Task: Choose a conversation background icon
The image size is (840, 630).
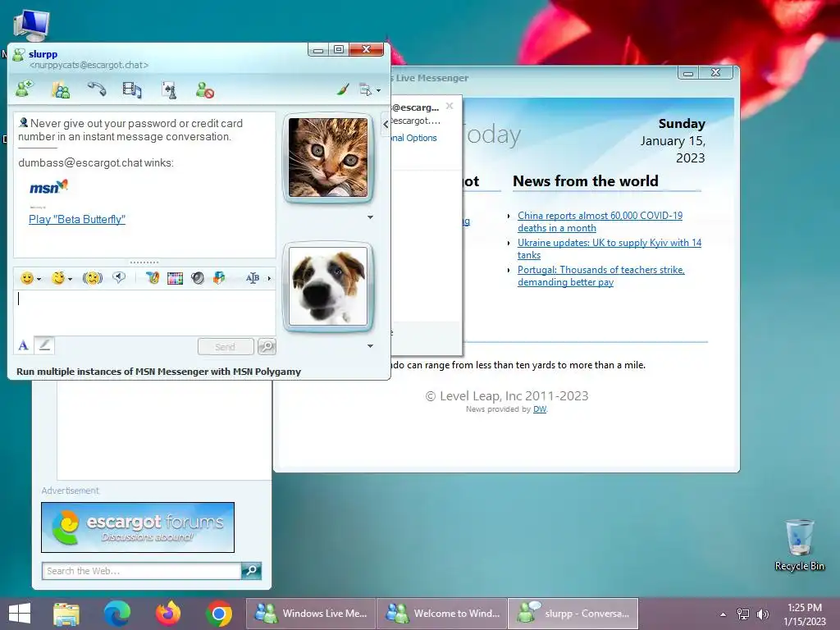Action: coord(176,278)
